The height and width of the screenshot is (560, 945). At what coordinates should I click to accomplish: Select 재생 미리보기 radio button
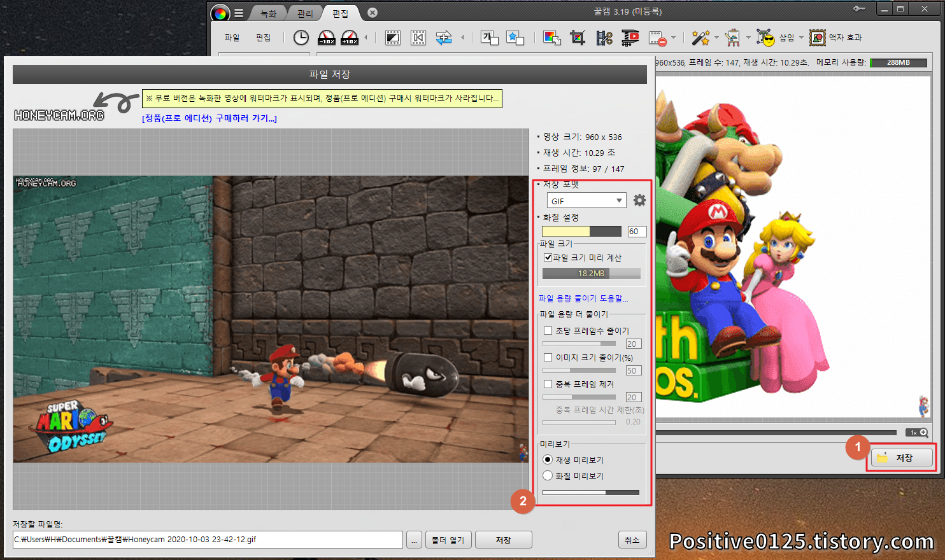click(x=548, y=459)
